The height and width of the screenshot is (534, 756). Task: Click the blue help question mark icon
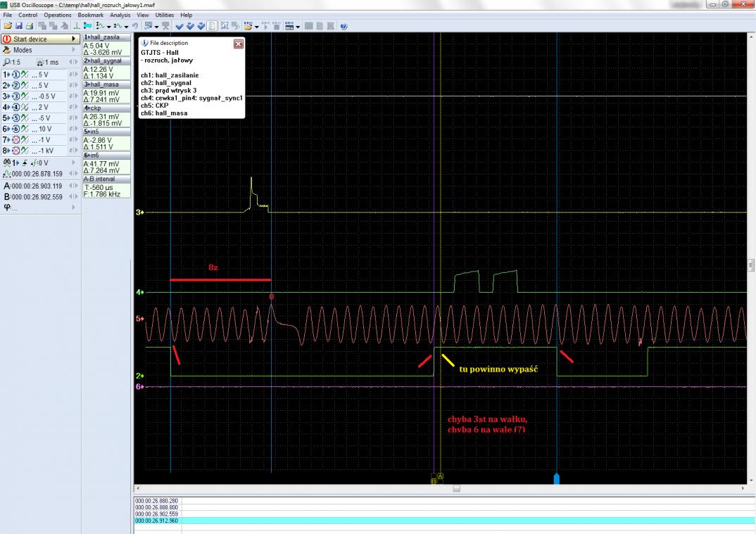344,26
